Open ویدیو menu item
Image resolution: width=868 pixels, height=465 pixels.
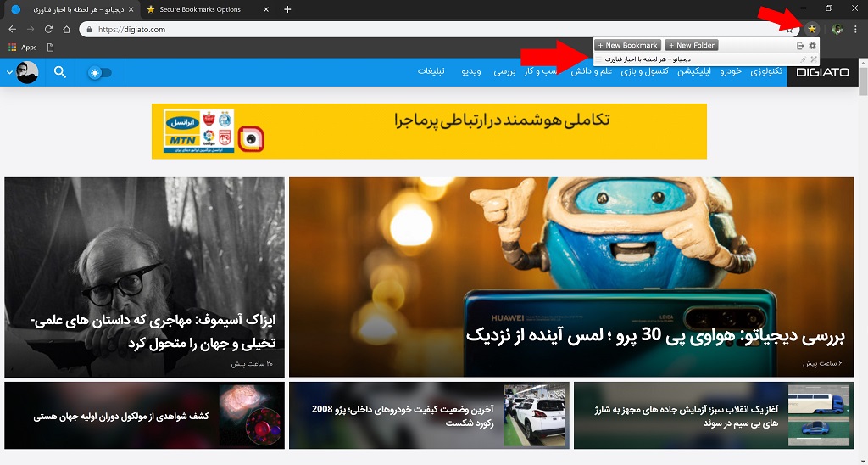click(471, 71)
